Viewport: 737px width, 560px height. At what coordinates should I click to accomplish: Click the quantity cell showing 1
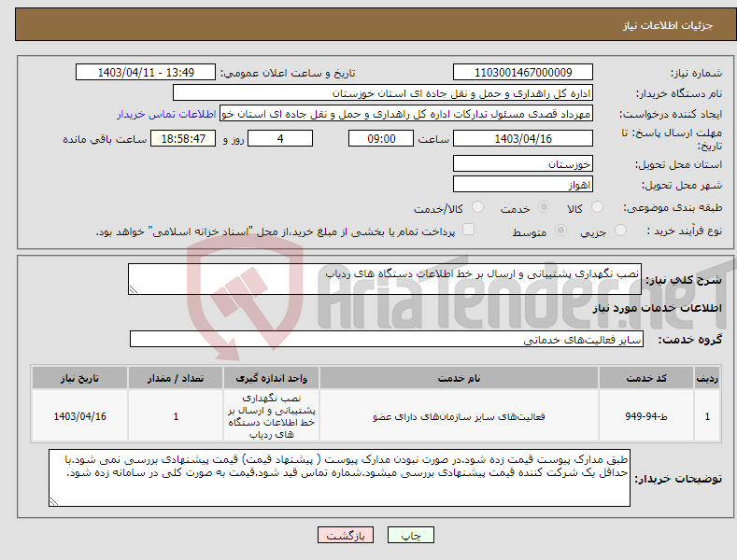tap(176, 416)
